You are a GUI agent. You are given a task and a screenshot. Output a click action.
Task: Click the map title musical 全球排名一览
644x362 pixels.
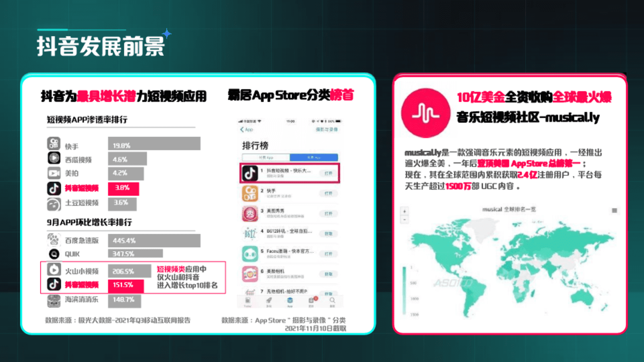click(509, 209)
